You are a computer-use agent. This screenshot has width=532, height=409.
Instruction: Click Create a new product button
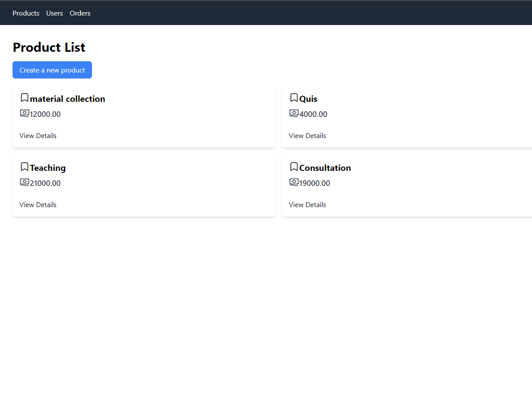click(52, 70)
